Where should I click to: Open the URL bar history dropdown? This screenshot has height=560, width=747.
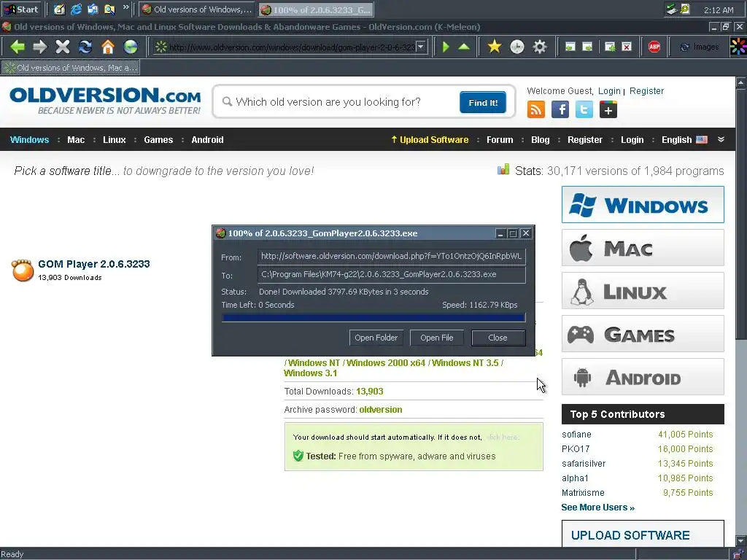(421, 47)
